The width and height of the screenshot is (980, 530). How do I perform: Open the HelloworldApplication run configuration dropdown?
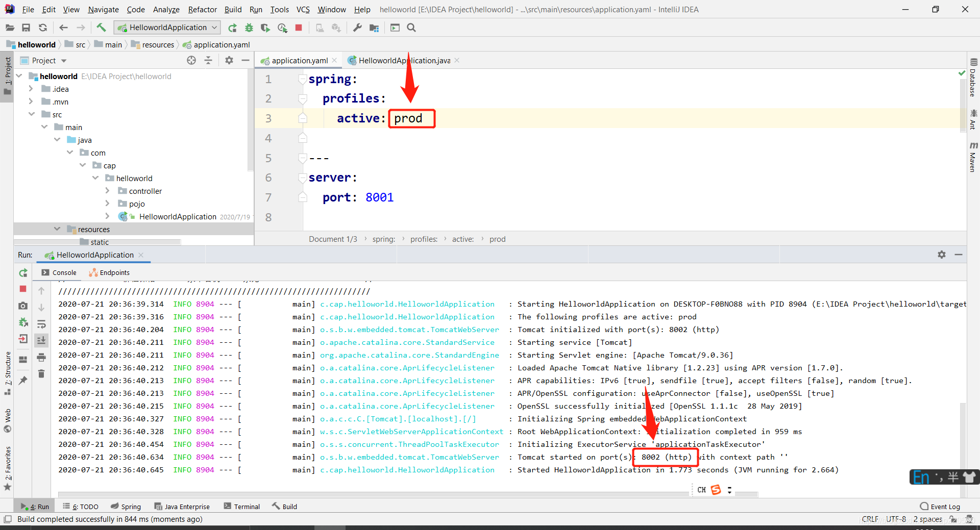tap(167, 28)
